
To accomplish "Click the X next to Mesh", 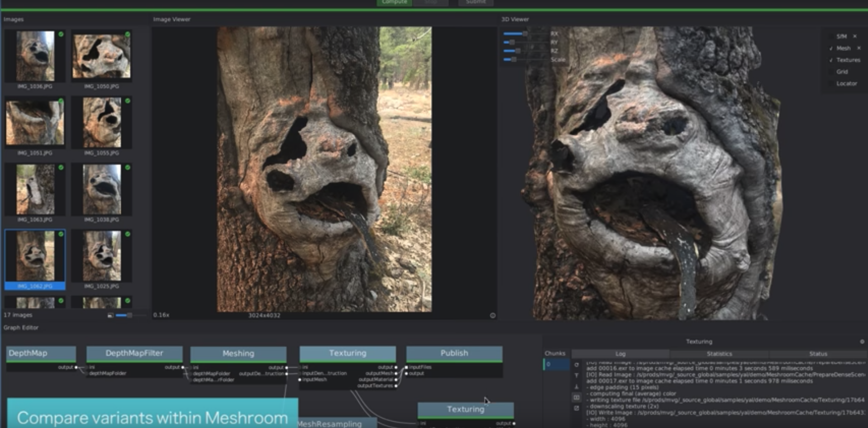I will pos(858,48).
